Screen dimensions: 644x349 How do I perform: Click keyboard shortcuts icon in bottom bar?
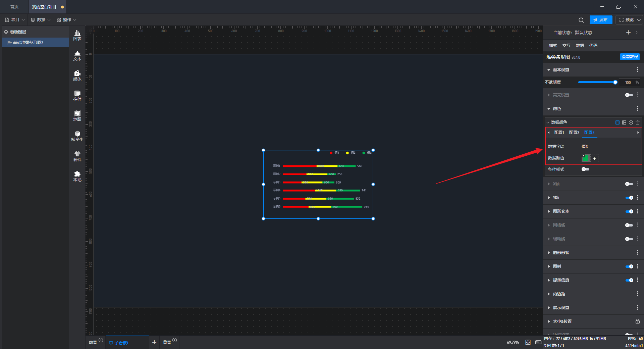point(538,342)
